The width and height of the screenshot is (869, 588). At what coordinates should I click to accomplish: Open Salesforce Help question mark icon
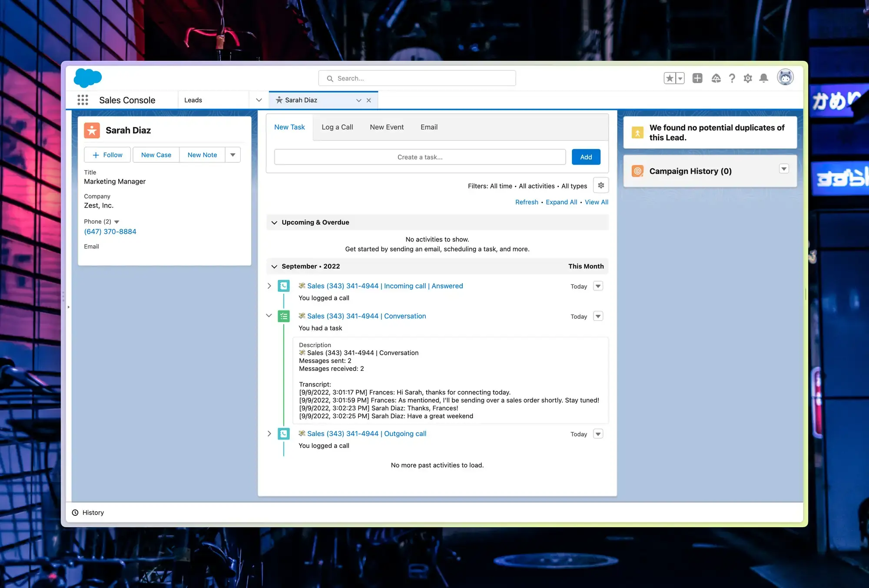point(732,78)
